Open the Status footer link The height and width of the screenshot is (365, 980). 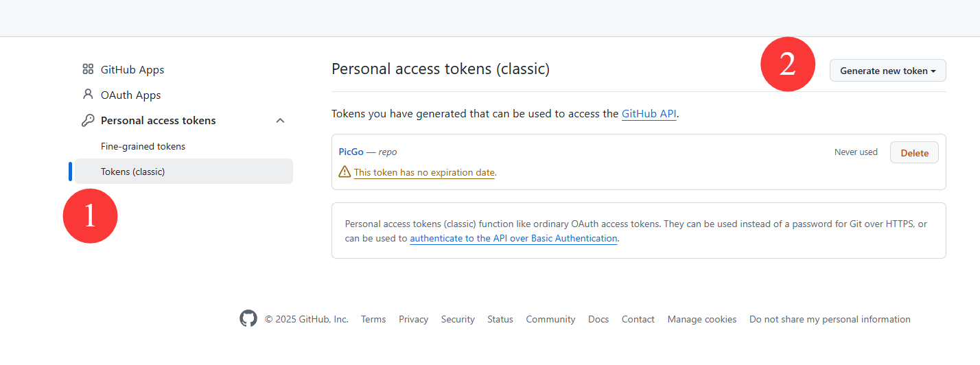click(500, 319)
